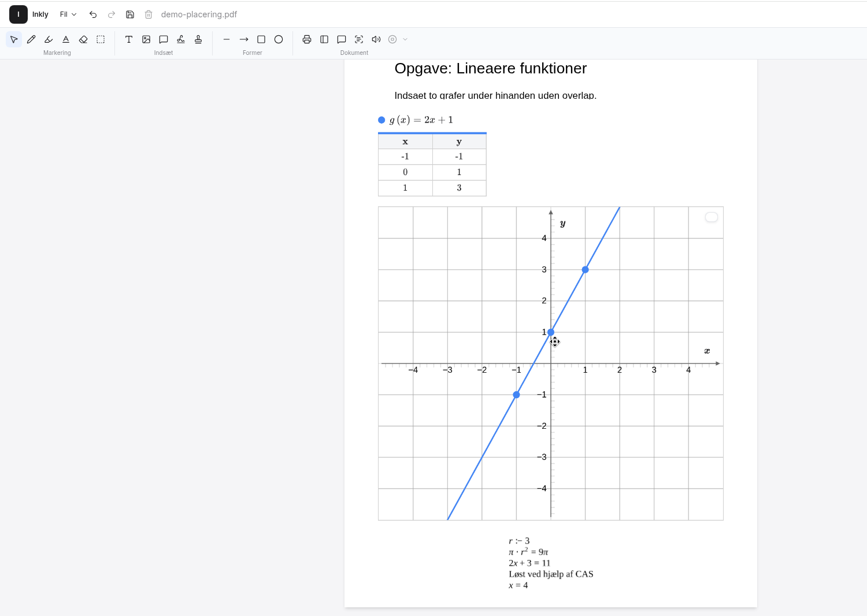Click the blue graph point at (-1, -1)
This screenshot has height=616, width=867.
point(516,395)
